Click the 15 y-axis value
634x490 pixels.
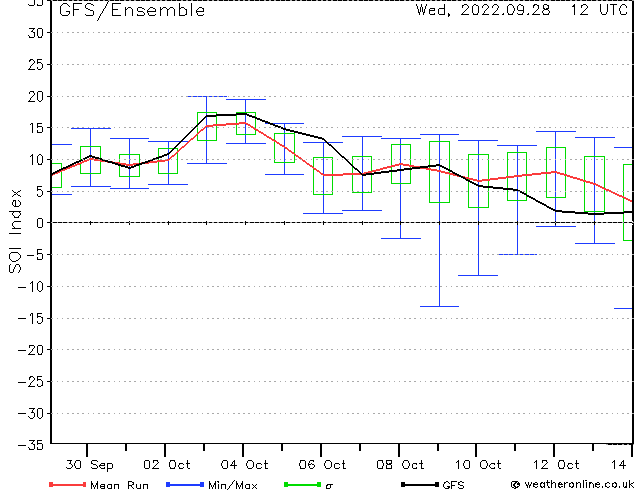(35, 128)
